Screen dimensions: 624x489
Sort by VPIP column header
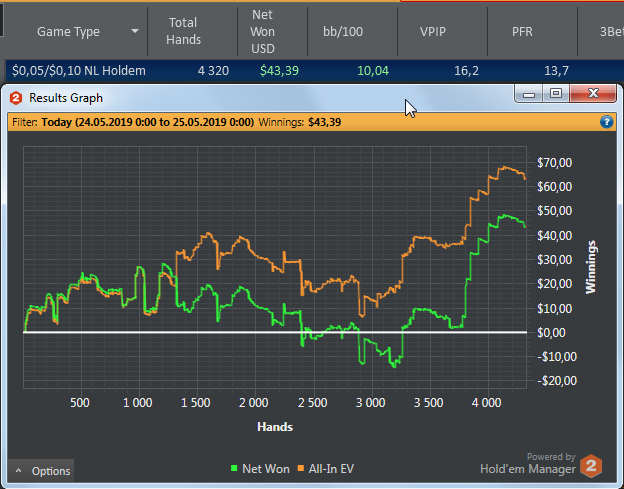tap(433, 31)
